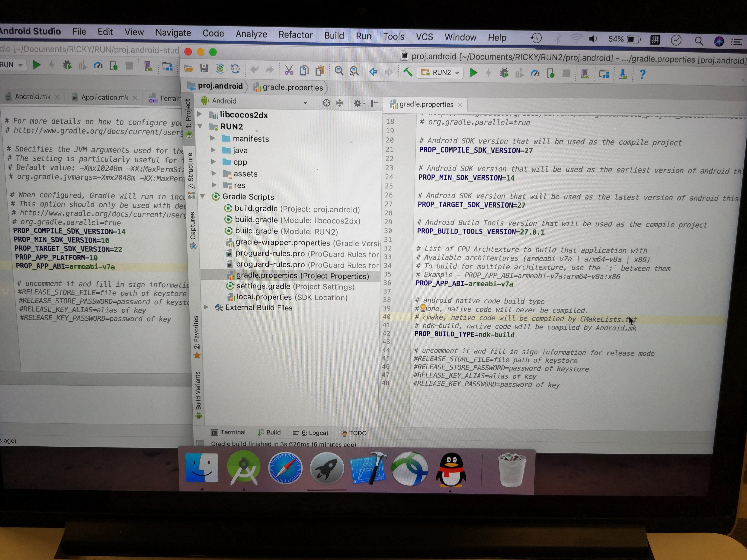Click the green Run button for RUN2
Image resolution: width=747 pixels, height=560 pixels.
click(x=473, y=73)
